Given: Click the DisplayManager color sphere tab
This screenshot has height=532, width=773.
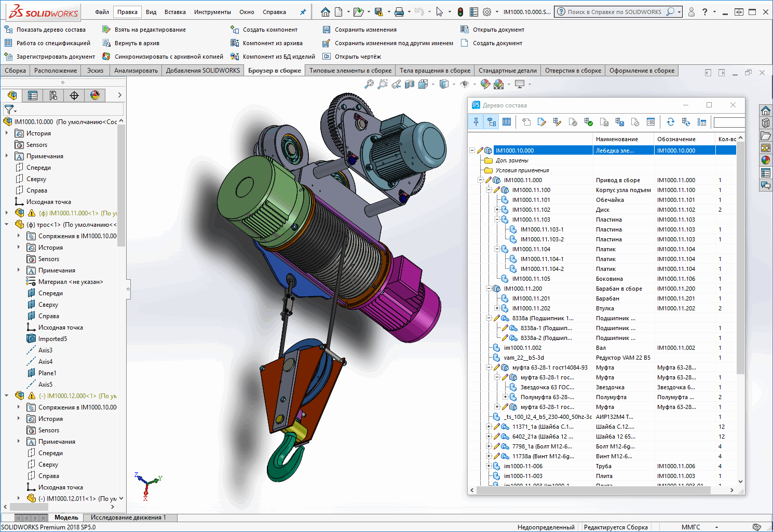Looking at the screenshot, I should tap(95, 96).
